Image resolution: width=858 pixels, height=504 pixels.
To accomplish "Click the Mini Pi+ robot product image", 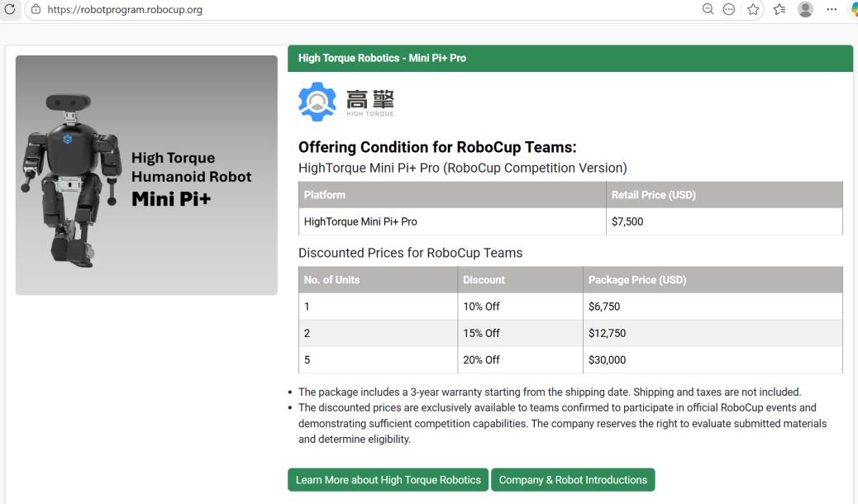I will pyautogui.click(x=146, y=175).
